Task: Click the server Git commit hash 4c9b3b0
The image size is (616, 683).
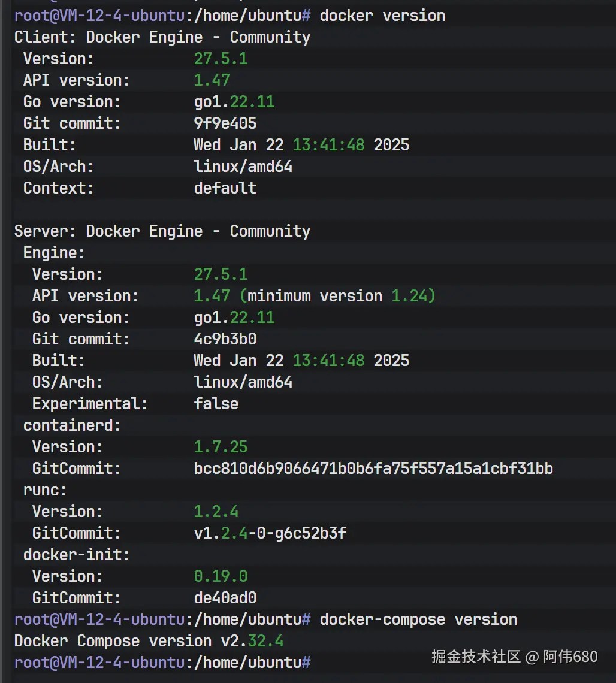Action: (x=225, y=339)
